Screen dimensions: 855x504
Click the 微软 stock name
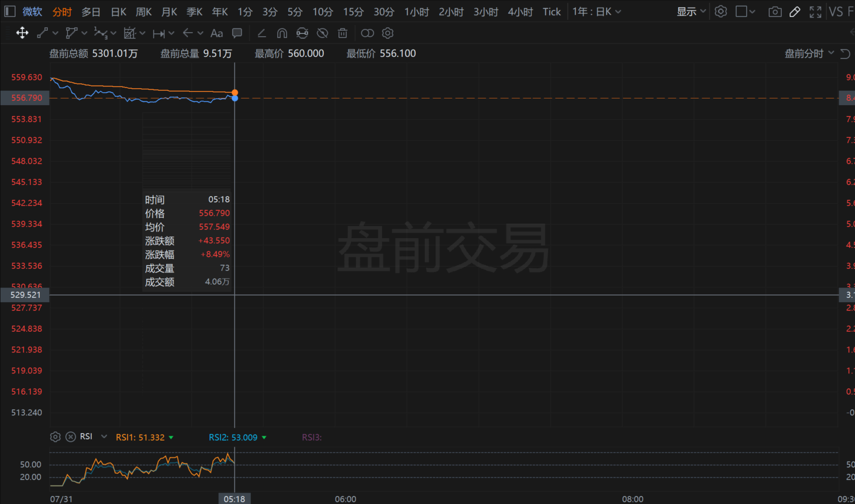pyautogui.click(x=33, y=11)
